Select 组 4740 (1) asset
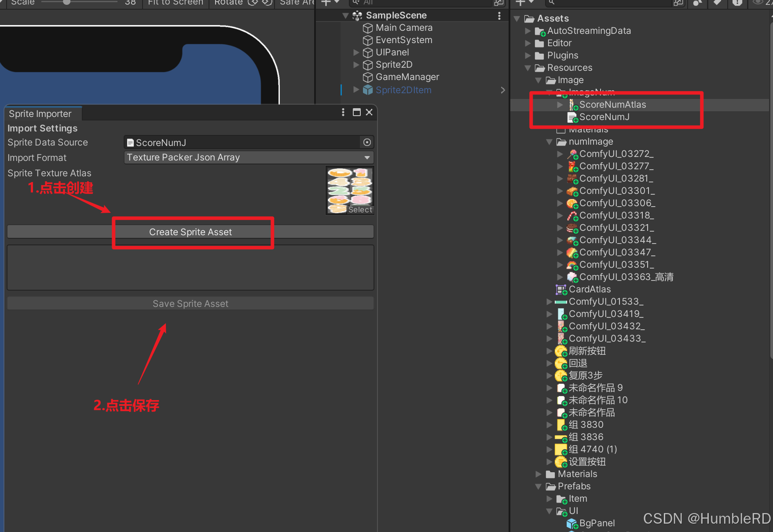773x532 pixels. coord(593,449)
